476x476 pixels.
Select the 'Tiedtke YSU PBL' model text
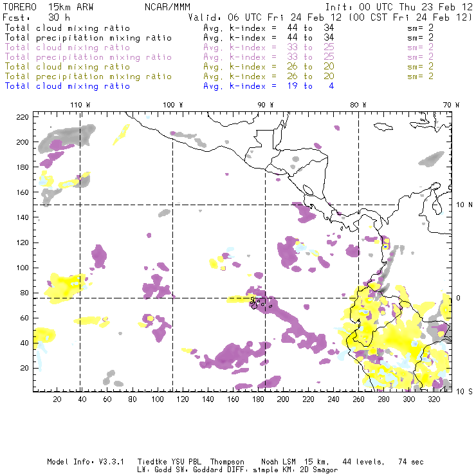[169, 462]
